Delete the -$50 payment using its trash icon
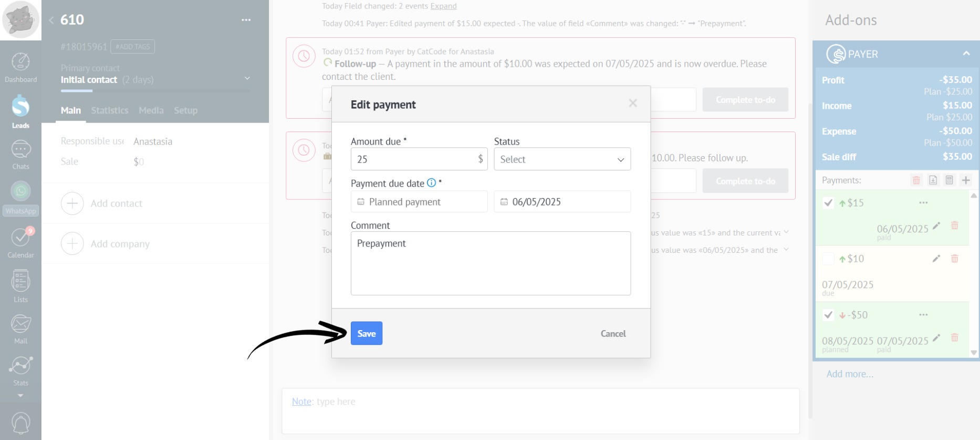 point(955,337)
